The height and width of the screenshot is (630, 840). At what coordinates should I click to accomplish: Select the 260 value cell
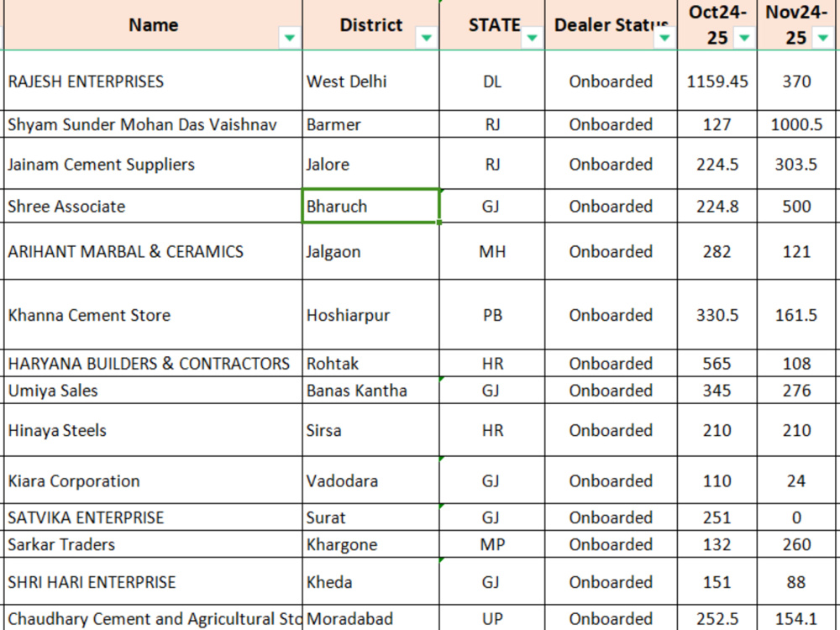796,543
